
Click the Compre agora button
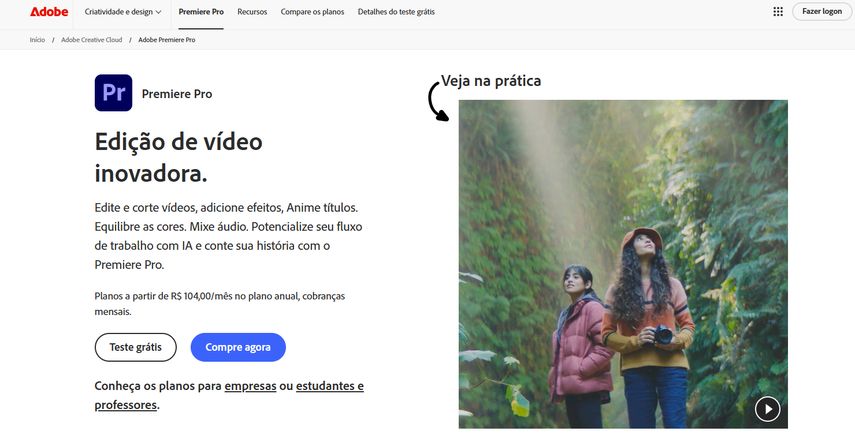click(x=238, y=347)
